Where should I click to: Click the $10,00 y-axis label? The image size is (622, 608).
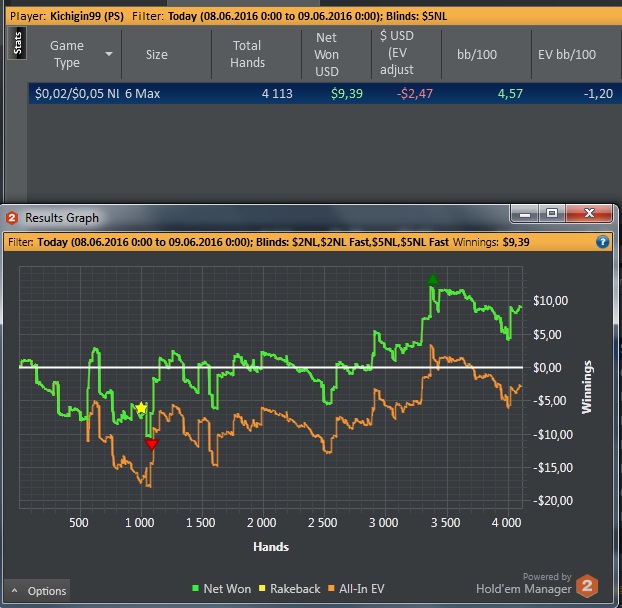point(550,301)
